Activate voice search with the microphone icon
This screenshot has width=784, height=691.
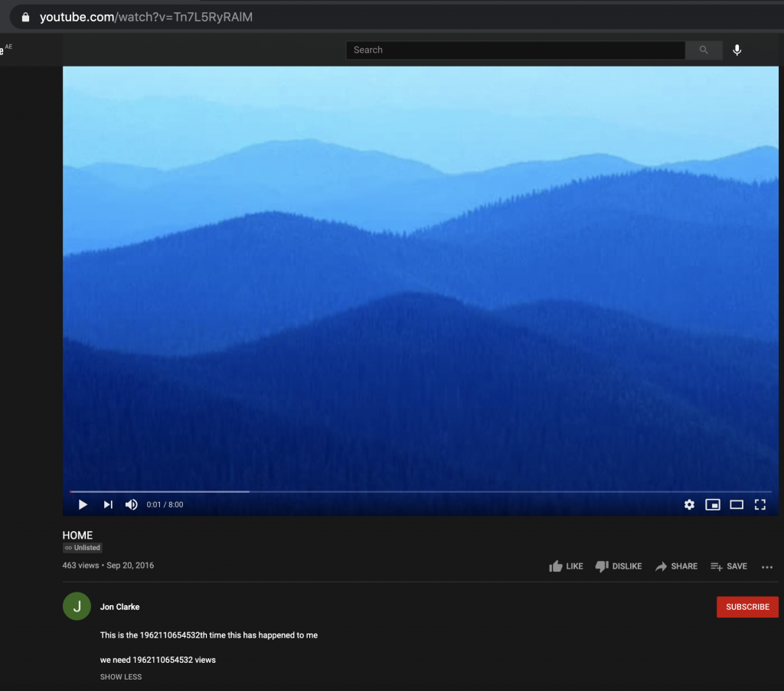pyautogui.click(x=737, y=50)
